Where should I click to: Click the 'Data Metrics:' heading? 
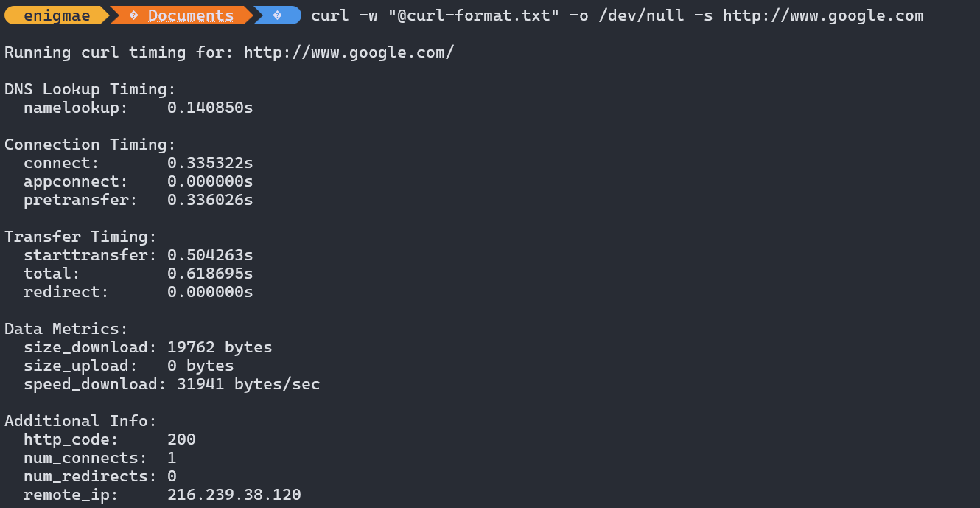pyautogui.click(x=66, y=329)
